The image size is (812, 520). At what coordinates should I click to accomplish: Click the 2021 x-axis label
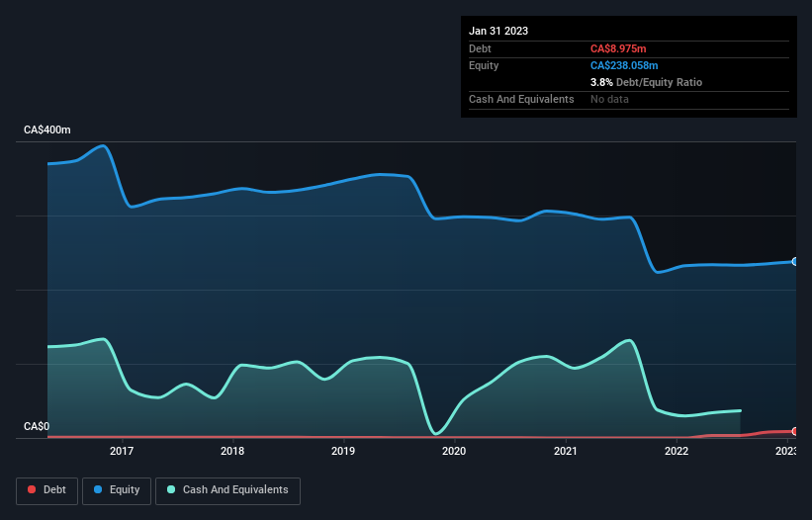[566, 451]
